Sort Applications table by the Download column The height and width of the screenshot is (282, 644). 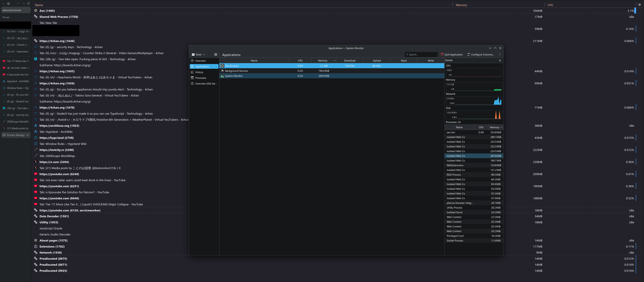(350, 61)
